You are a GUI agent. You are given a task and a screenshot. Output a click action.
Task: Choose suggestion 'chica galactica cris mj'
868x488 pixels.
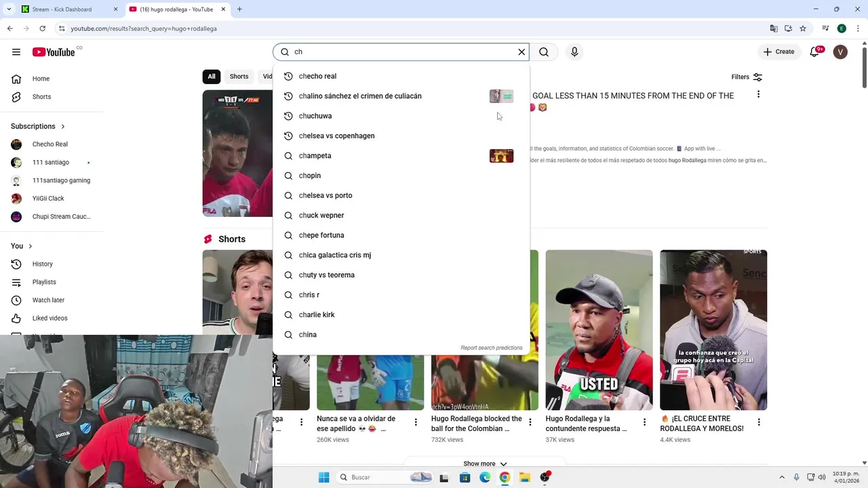click(x=401, y=256)
